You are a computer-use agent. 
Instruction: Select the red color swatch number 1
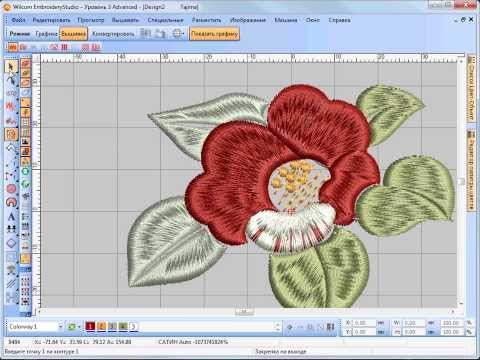(90, 326)
